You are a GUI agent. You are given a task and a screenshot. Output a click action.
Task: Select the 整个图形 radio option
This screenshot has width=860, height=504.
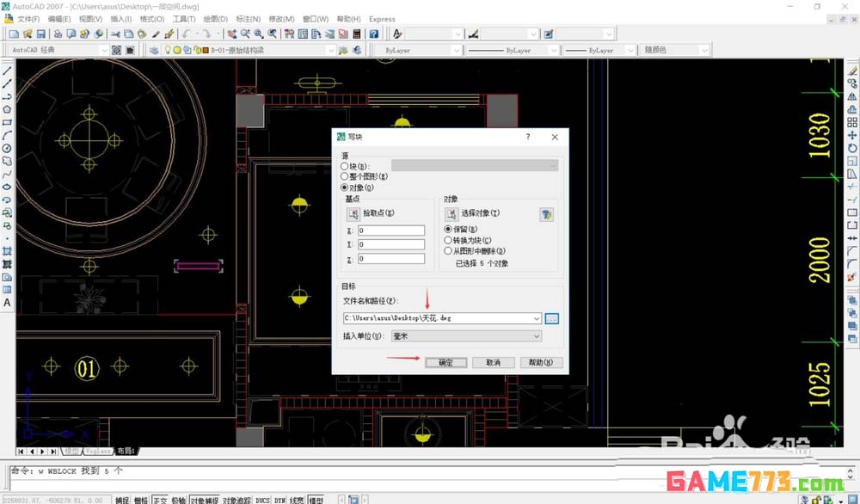point(344,176)
